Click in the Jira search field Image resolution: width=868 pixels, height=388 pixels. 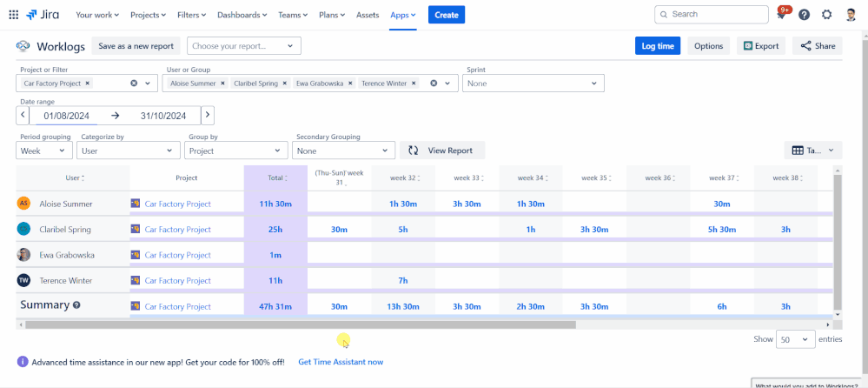tap(712, 15)
